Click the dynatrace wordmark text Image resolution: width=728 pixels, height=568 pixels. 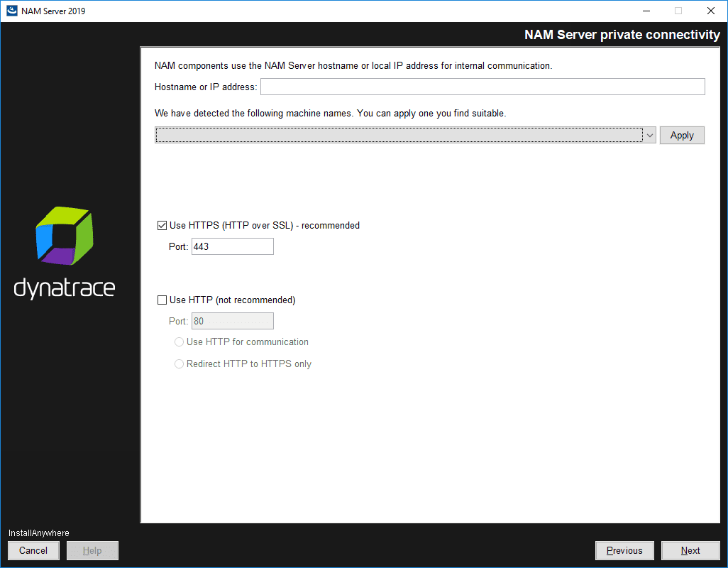pos(65,288)
